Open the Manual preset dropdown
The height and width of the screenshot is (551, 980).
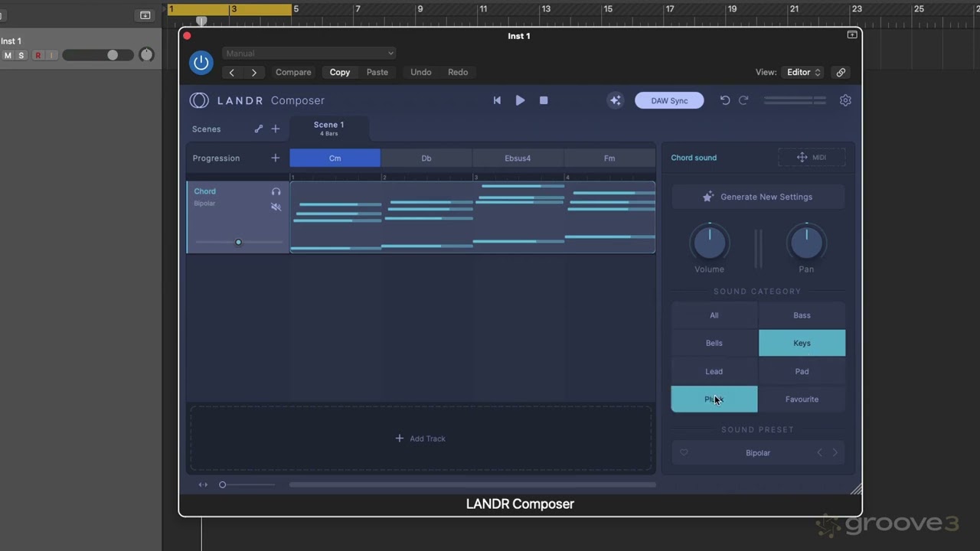pyautogui.click(x=309, y=54)
